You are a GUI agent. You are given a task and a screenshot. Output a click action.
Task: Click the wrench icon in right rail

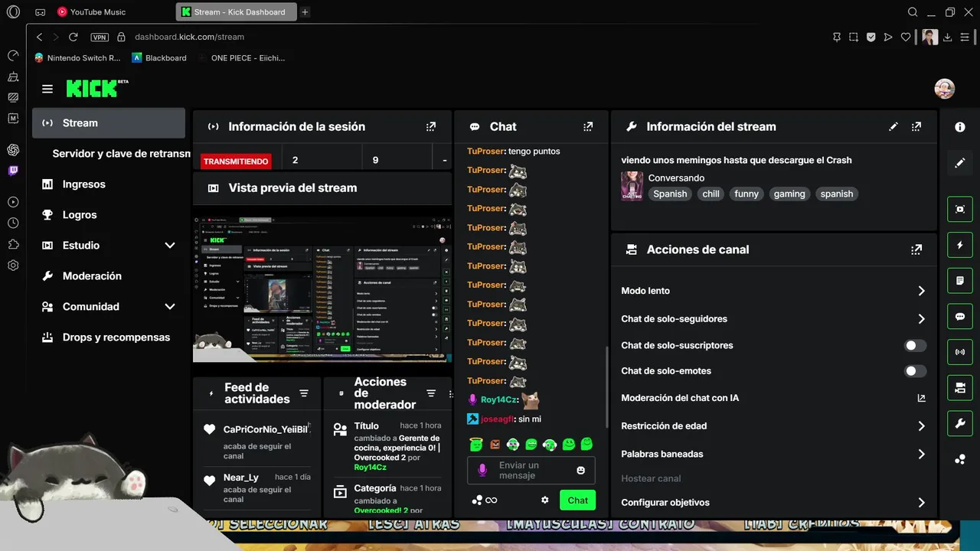pyautogui.click(x=960, y=423)
